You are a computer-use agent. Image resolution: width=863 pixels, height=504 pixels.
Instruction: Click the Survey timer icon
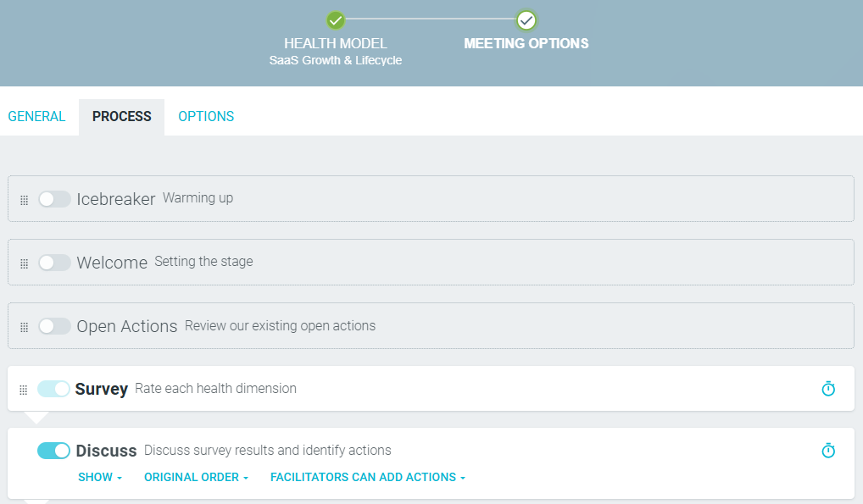[x=828, y=389]
